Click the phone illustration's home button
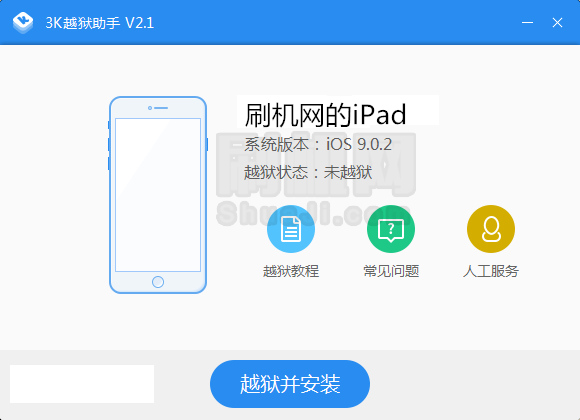 point(158,282)
